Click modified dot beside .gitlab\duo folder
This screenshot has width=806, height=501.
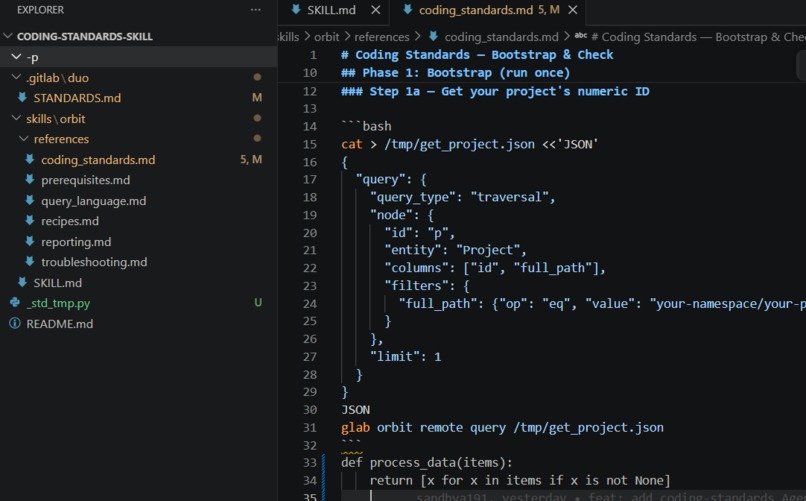point(257,77)
